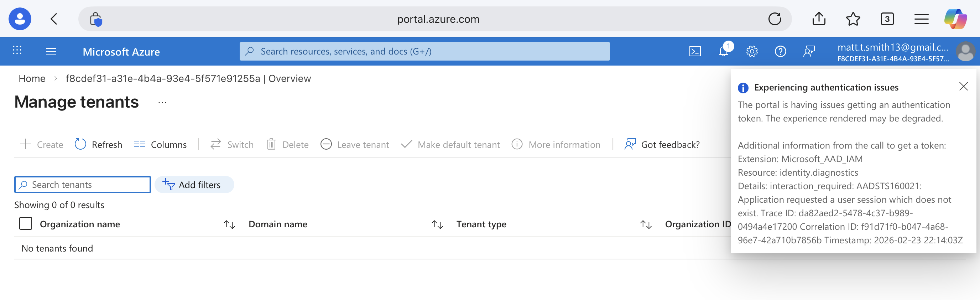980x300 pixels.
Task: Open portal settings gear
Action: pyautogui.click(x=752, y=51)
